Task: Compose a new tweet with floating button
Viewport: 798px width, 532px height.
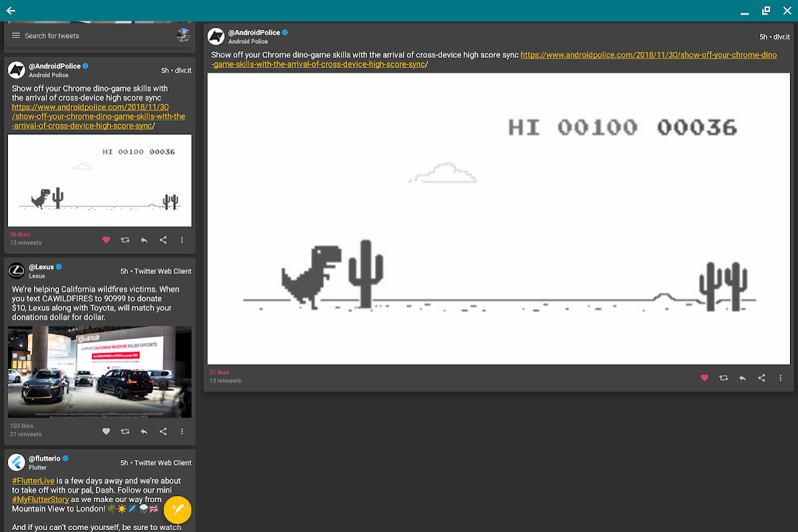Action: pyautogui.click(x=178, y=509)
